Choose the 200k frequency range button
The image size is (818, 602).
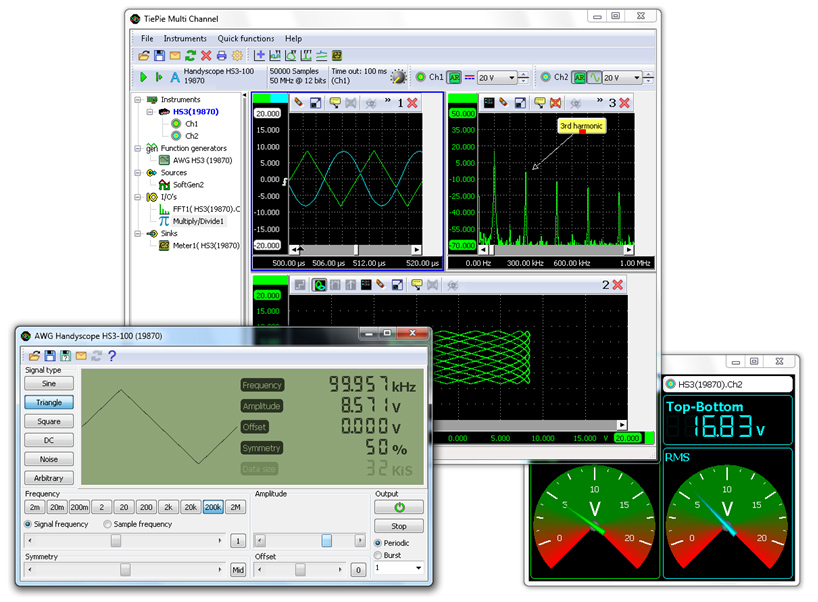(213, 507)
